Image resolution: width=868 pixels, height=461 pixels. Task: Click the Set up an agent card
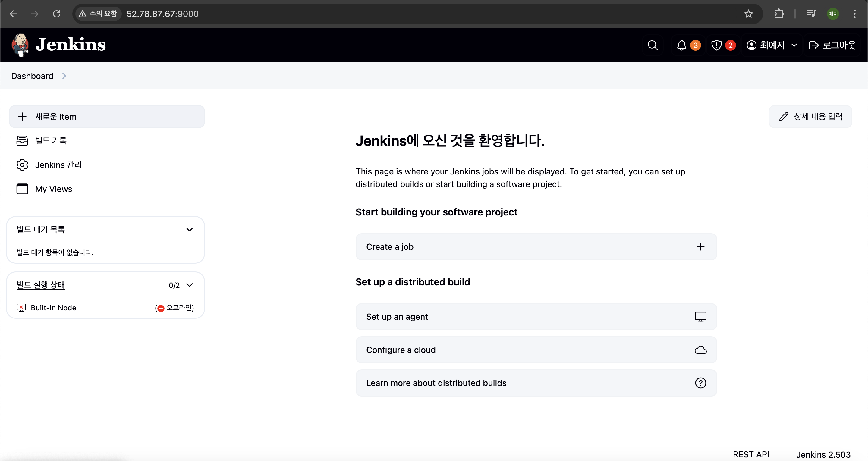536,317
